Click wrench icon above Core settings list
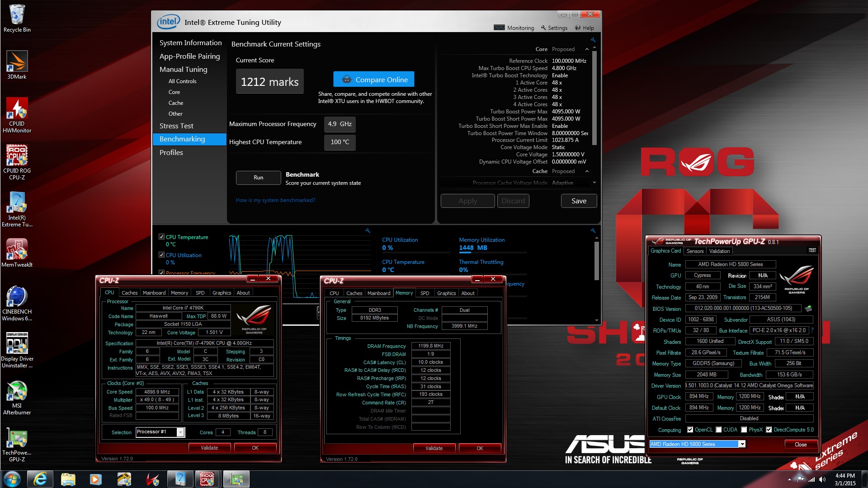The height and width of the screenshot is (488, 868). 593,40
